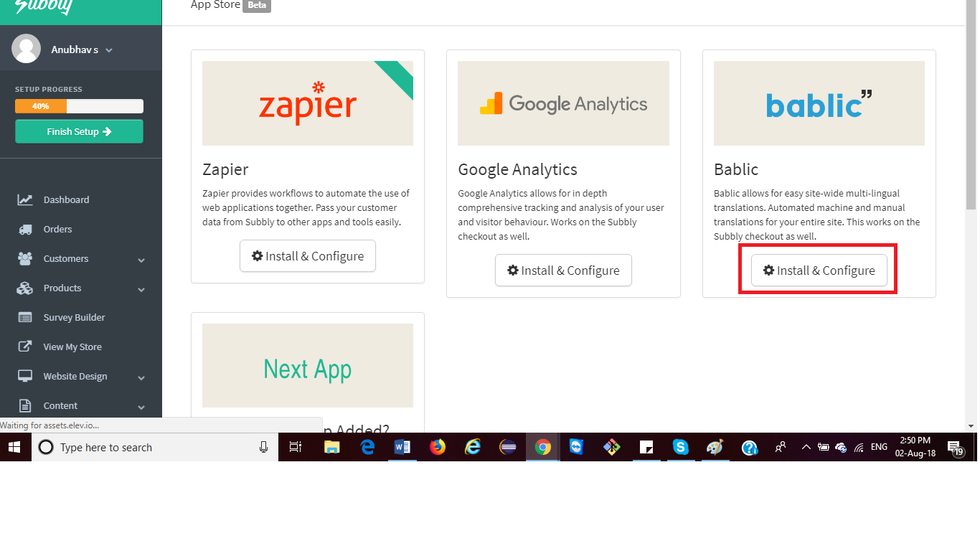This screenshot has height=551, width=980.
Task: Expand the Products submenu chevron
Action: click(141, 290)
